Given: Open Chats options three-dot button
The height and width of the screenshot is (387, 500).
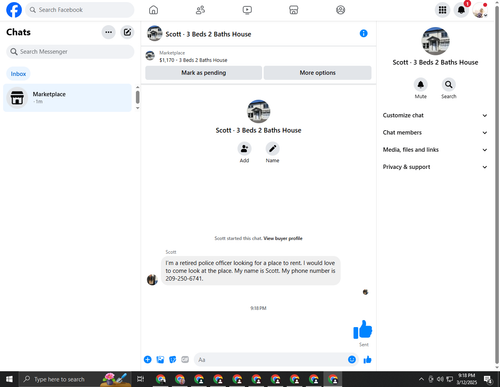Looking at the screenshot, I should (x=108, y=32).
